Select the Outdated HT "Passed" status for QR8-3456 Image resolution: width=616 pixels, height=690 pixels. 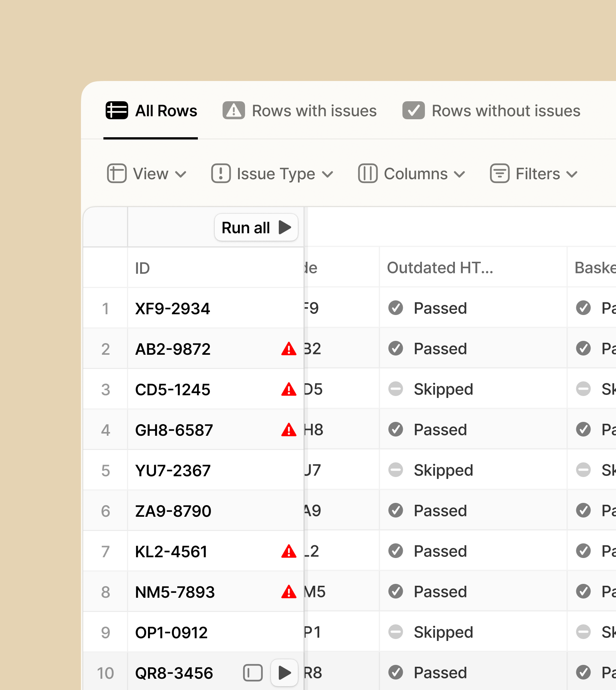(440, 673)
